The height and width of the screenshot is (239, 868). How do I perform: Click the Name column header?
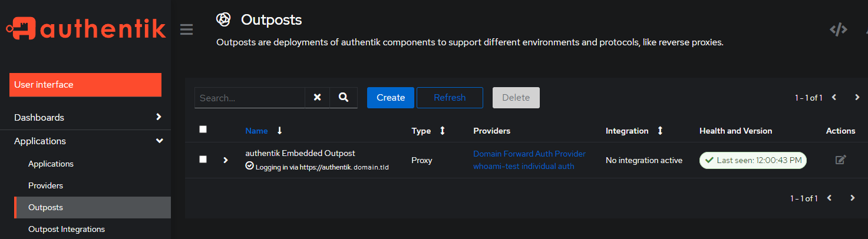pos(256,131)
